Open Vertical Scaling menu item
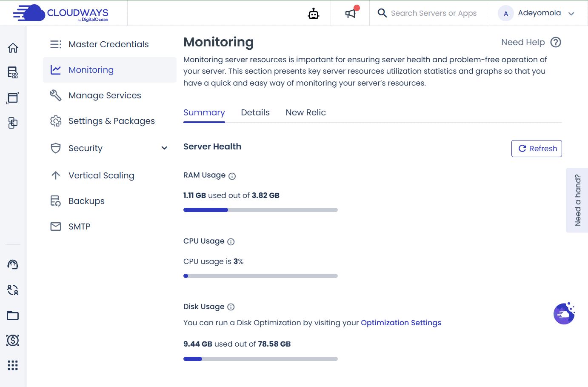 (x=110, y=175)
